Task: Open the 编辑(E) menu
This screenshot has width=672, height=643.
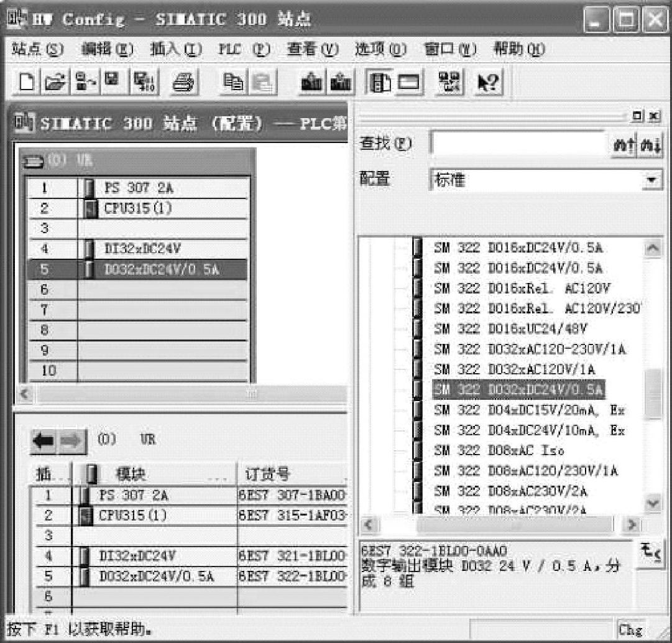Action: [x=107, y=49]
